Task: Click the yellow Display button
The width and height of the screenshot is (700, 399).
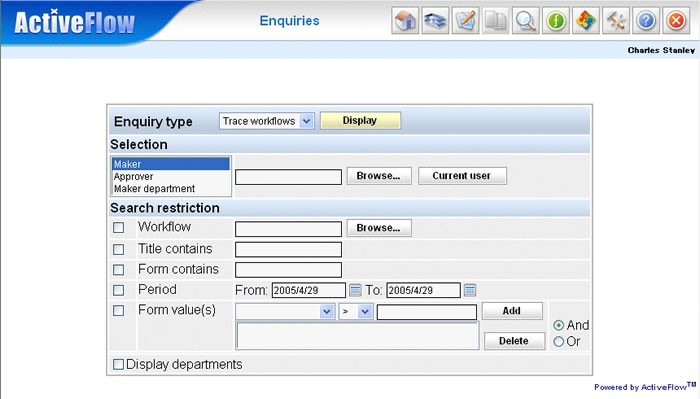Action: click(360, 121)
